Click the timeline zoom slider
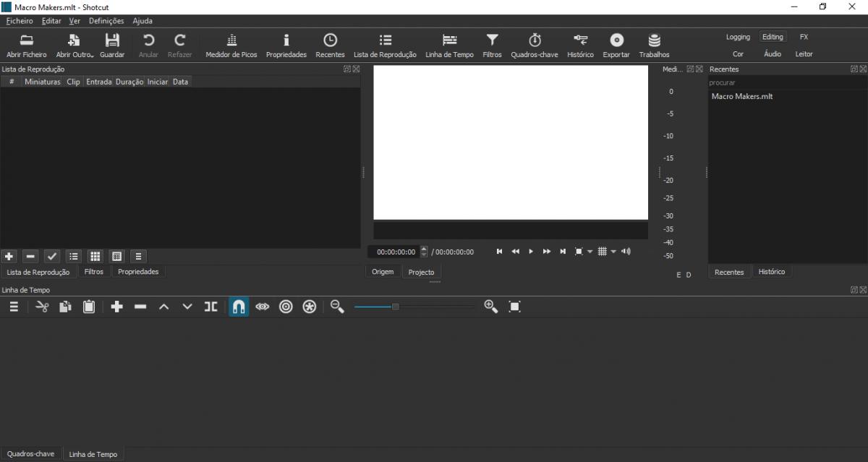 pyautogui.click(x=414, y=307)
